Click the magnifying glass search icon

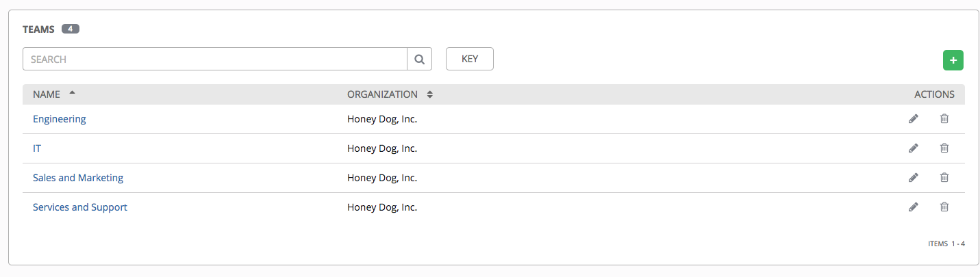[420, 60]
